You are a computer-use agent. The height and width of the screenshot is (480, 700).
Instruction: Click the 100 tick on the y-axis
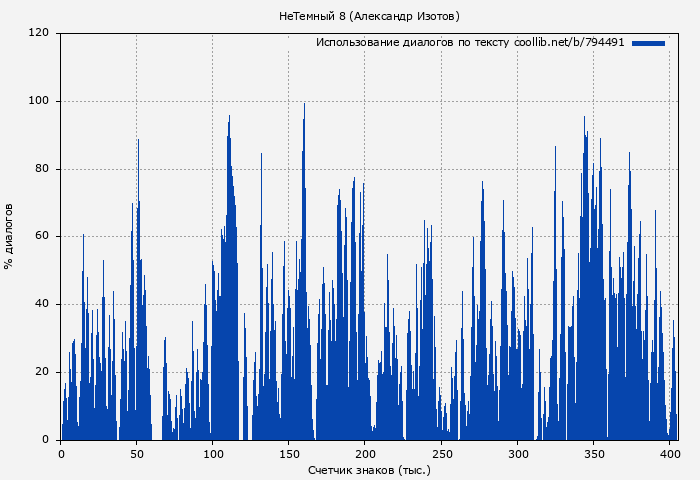(39, 101)
